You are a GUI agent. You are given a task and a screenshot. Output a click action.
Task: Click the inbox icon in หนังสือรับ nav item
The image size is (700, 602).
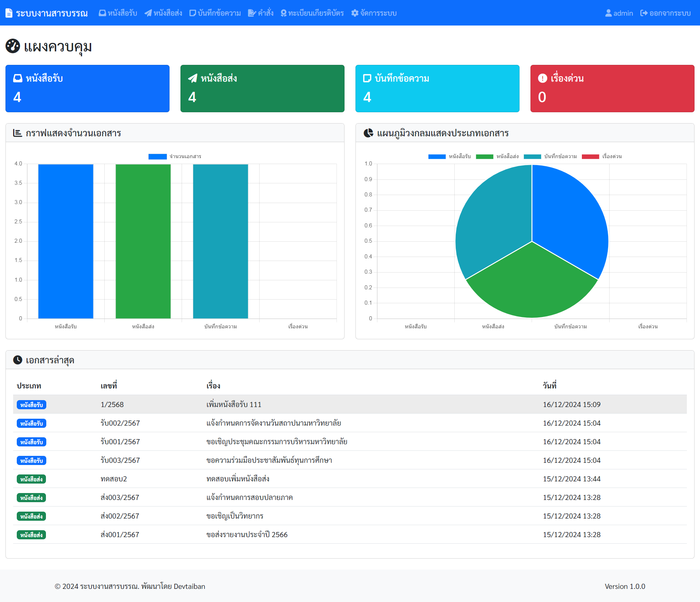click(x=102, y=13)
